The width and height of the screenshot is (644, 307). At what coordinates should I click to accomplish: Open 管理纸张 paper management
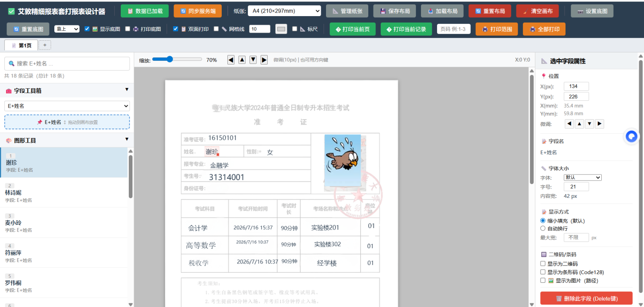coord(347,11)
